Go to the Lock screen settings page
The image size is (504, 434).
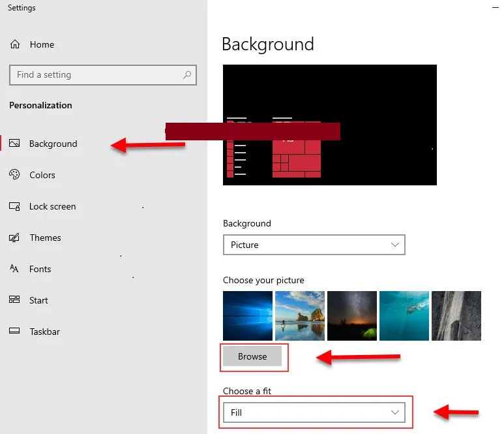(x=52, y=206)
